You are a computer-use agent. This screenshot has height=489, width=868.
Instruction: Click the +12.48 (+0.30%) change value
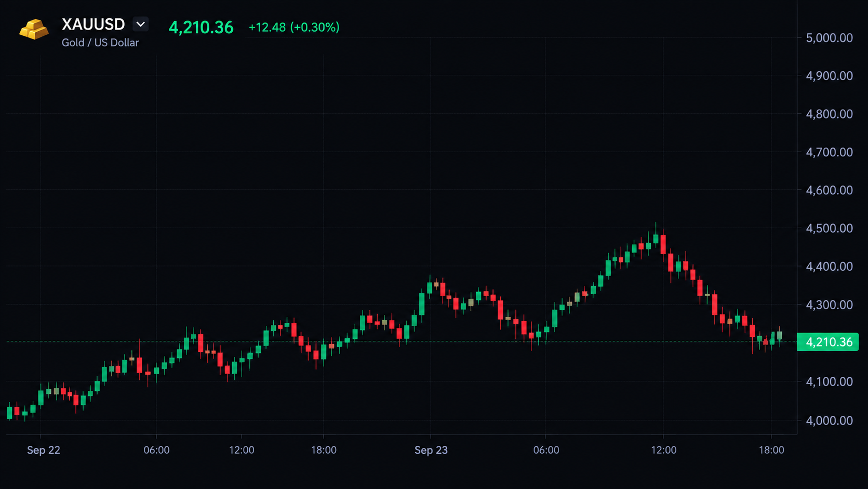click(294, 27)
